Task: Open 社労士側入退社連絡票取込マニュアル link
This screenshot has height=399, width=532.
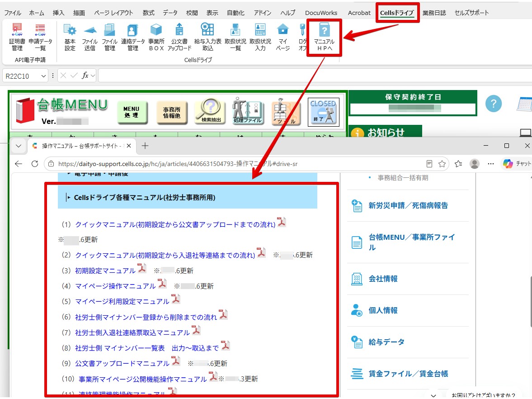Action: 132,332
